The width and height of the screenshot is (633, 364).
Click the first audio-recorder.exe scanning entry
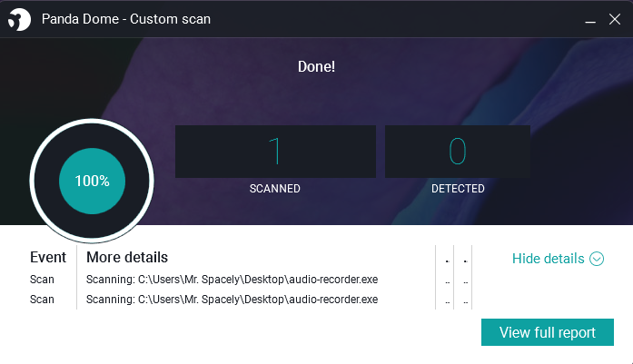point(232,280)
